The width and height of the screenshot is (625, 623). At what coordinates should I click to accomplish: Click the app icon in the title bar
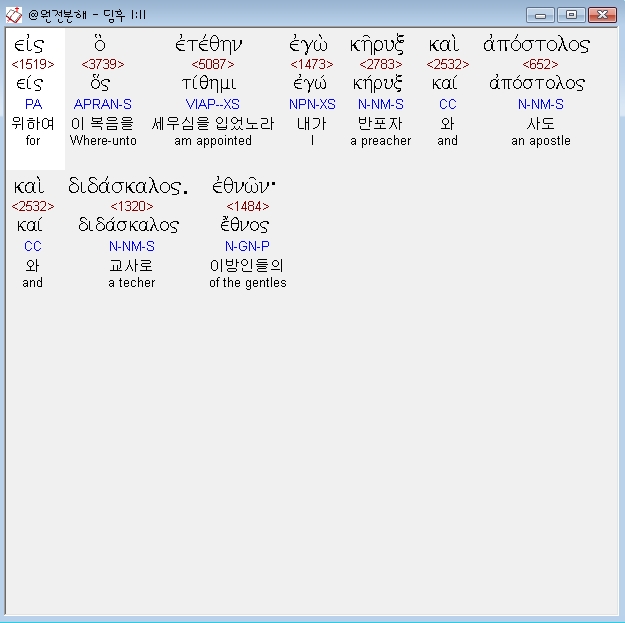tap(14, 15)
